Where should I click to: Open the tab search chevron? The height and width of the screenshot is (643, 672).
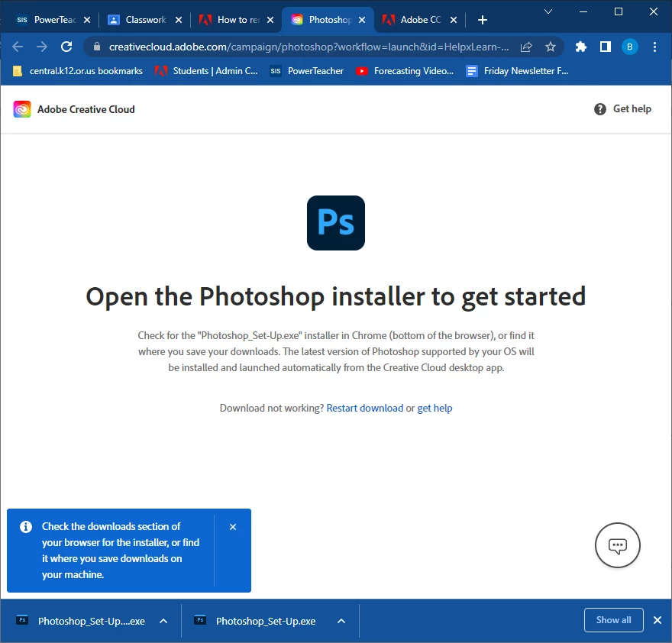[x=548, y=11]
